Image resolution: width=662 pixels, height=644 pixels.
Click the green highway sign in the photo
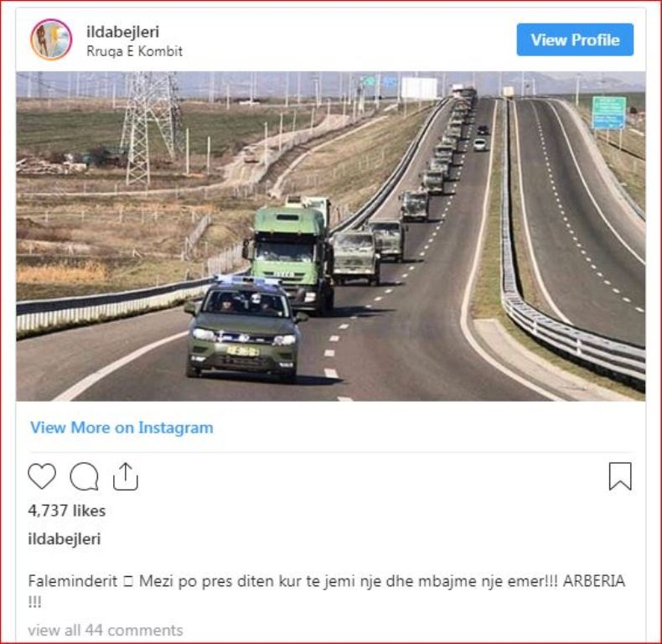(608, 113)
